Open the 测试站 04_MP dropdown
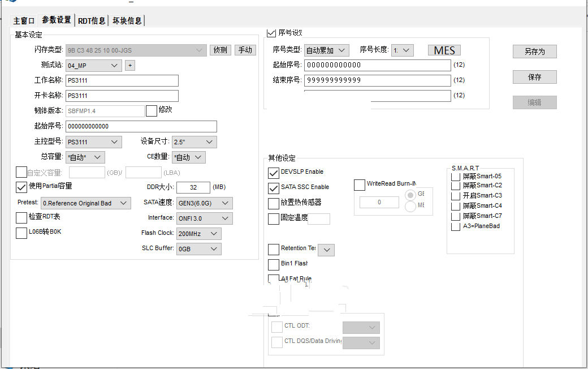Image resolution: width=588 pixels, height=369 pixels. pos(94,66)
